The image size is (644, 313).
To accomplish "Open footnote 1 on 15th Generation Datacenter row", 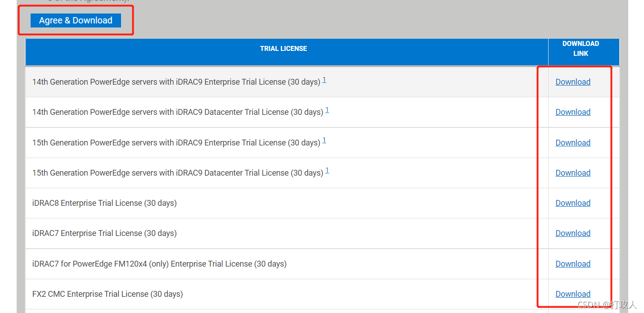I will 327,171.
